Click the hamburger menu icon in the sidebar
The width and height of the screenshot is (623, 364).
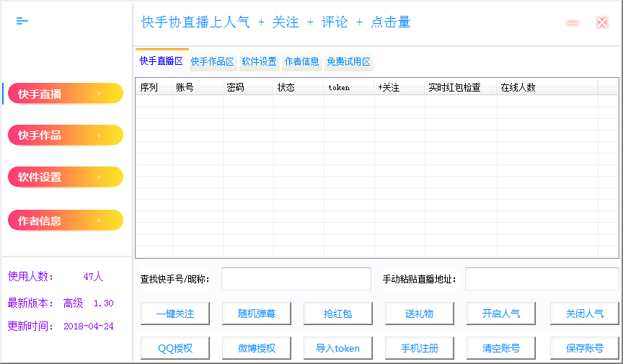click(22, 21)
